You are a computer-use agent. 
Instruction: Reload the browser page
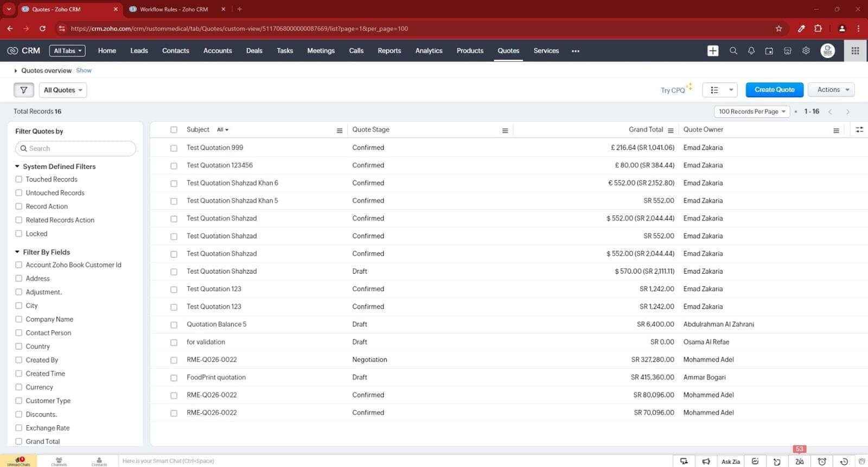[x=42, y=28]
